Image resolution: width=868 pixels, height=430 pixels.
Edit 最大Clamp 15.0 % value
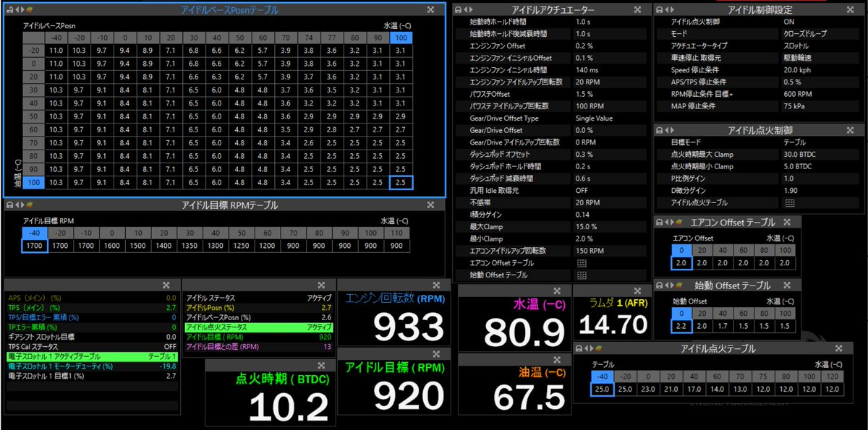coord(609,227)
